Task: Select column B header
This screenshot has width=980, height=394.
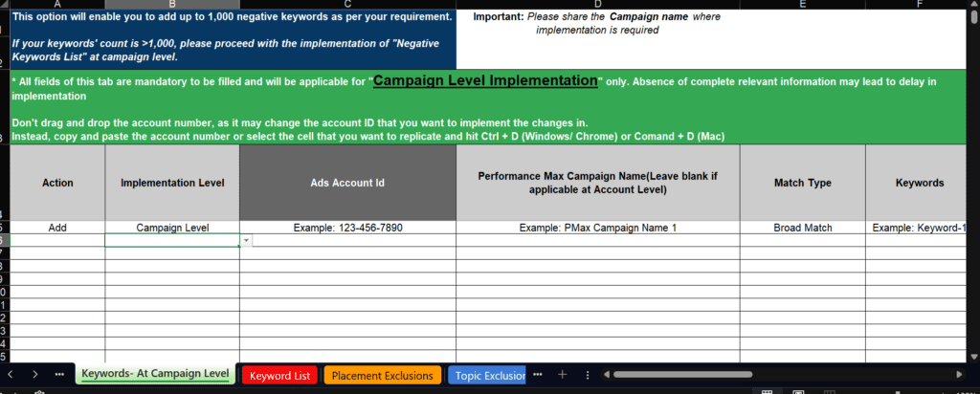Action: pos(172,5)
